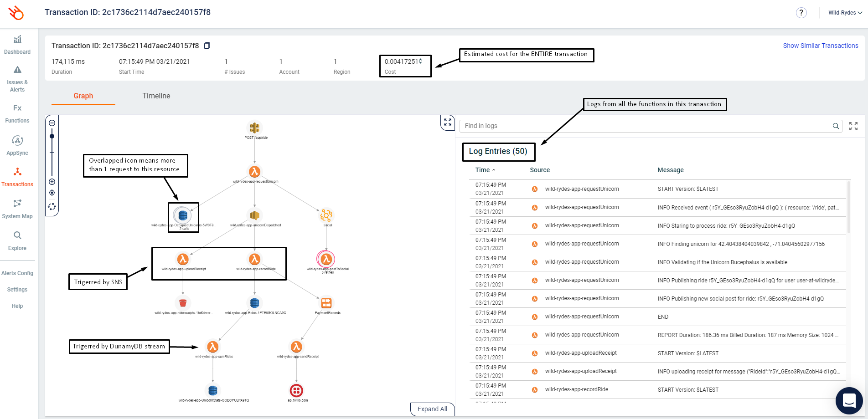Image resolution: width=868 pixels, height=419 pixels.
Task: Click the log entries vertical scrollbar
Action: (x=849, y=207)
